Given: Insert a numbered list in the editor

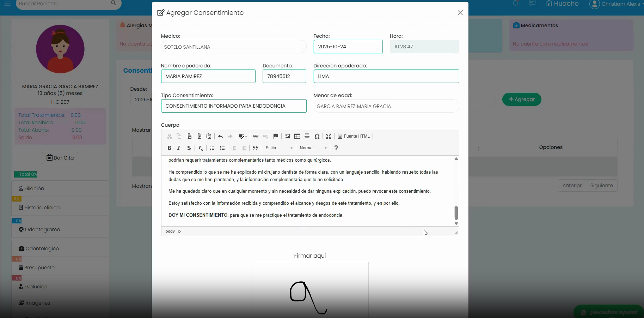Looking at the screenshot, I should pyautogui.click(x=212, y=148).
